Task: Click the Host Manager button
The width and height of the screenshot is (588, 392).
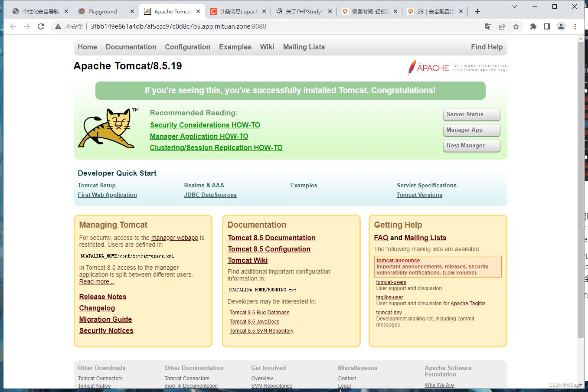Action: coord(471,146)
